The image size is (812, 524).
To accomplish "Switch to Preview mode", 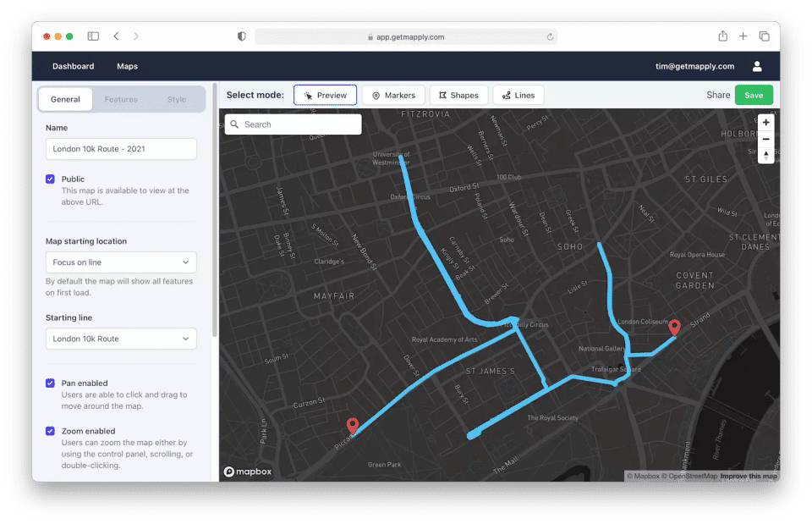I will [325, 96].
